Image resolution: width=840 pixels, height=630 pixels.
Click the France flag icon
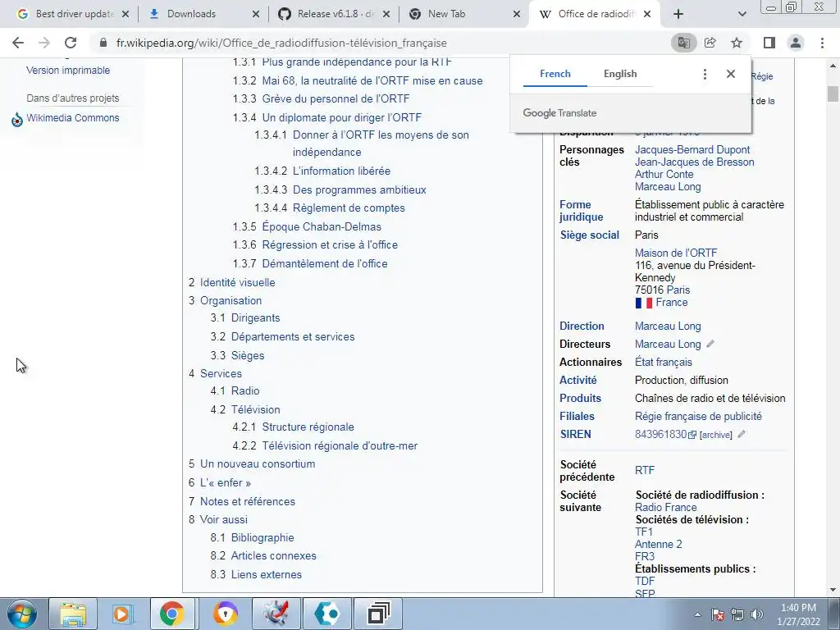[x=643, y=303]
